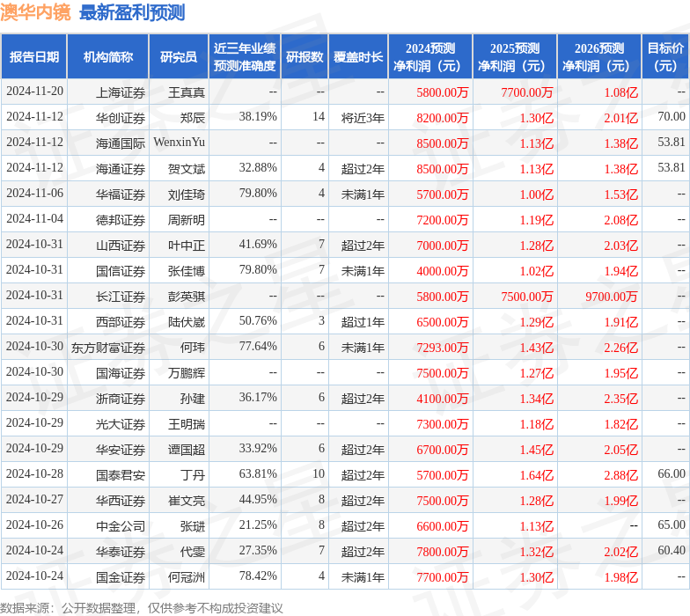The image size is (690, 616).
Task: Click the 2026预测净利润 column header
Action: [599, 56]
